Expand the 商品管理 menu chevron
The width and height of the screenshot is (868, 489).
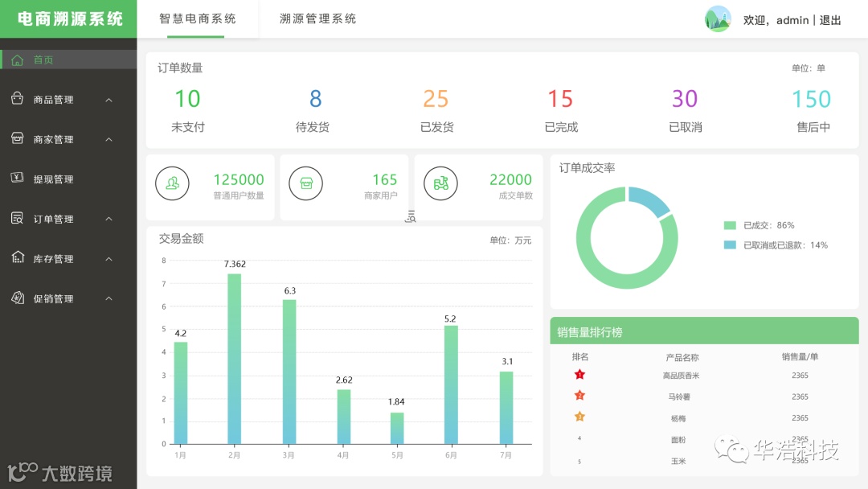109,101
